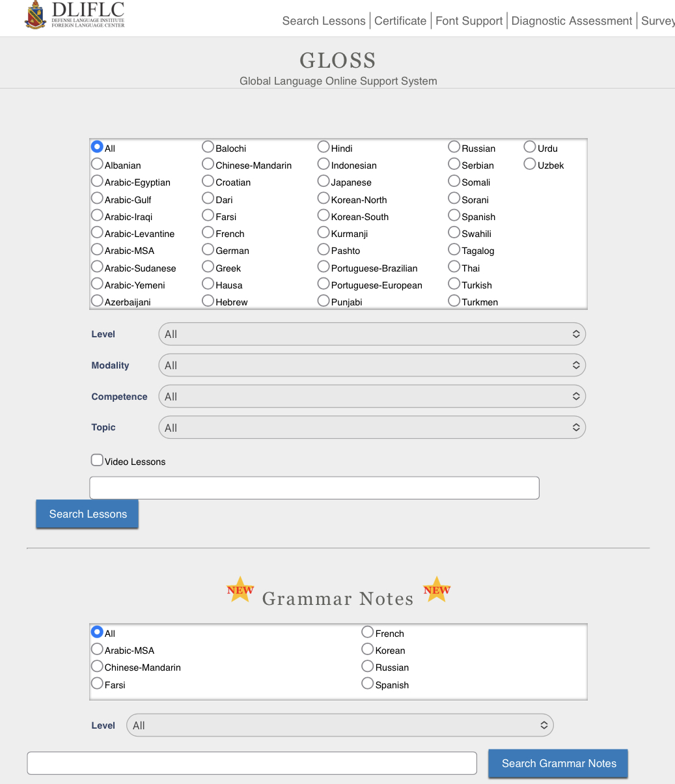The image size is (675, 784).
Task: Click the Grammar Notes keyword field
Action: pos(252,763)
